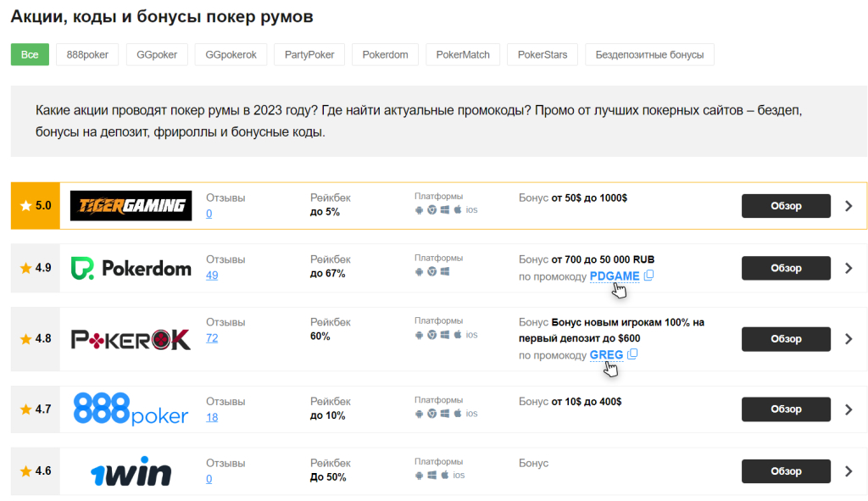The height and width of the screenshot is (501, 868).
Task: Expand the TigerGaming row with its right chevron
Action: pyautogui.click(x=849, y=206)
